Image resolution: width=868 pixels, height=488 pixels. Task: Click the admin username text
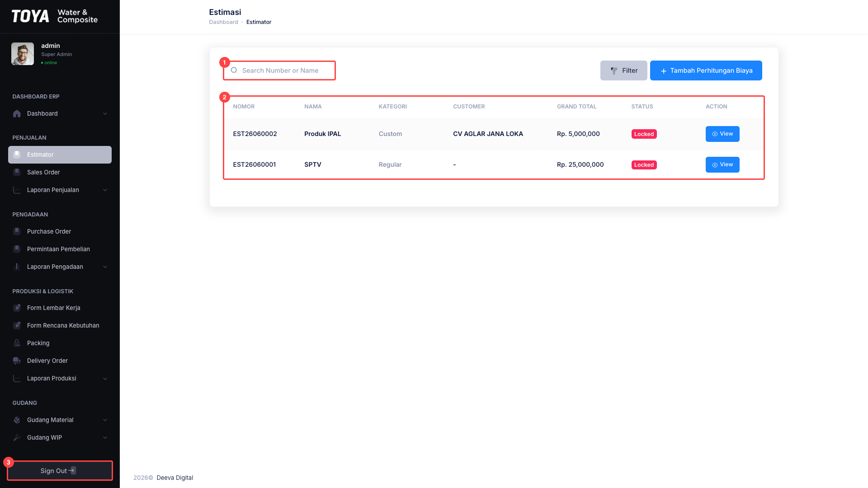(x=51, y=46)
